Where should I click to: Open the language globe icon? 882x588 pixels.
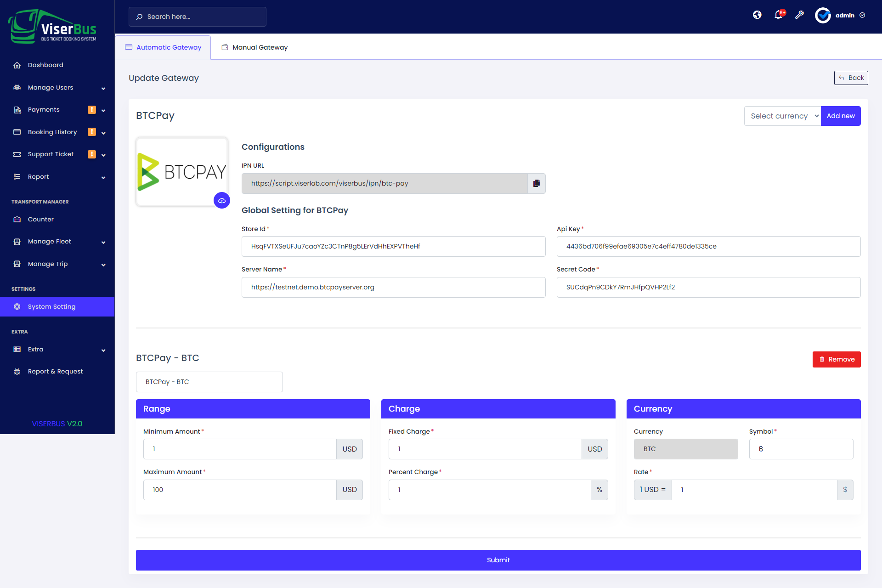pyautogui.click(x=757, y=15)
